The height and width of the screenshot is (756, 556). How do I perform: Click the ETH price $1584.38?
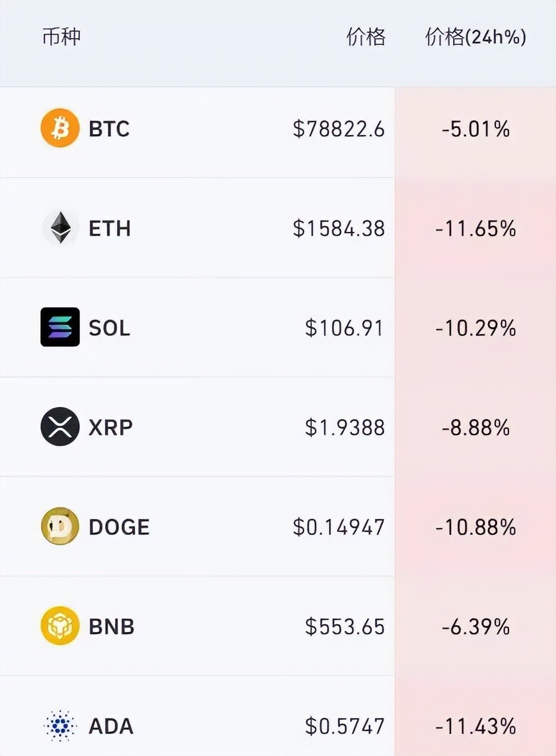click(x=339, y=229)
